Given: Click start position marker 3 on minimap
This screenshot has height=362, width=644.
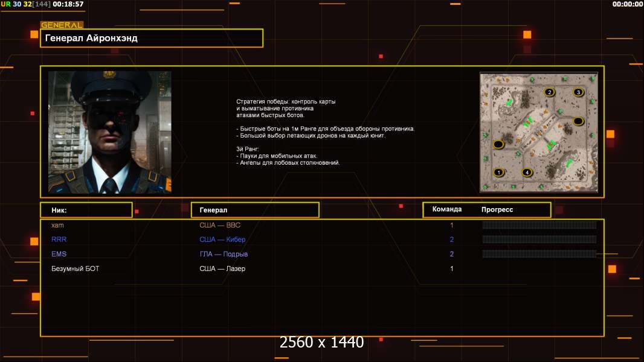Looking at the screenshot, I should (x=578, y=92).
